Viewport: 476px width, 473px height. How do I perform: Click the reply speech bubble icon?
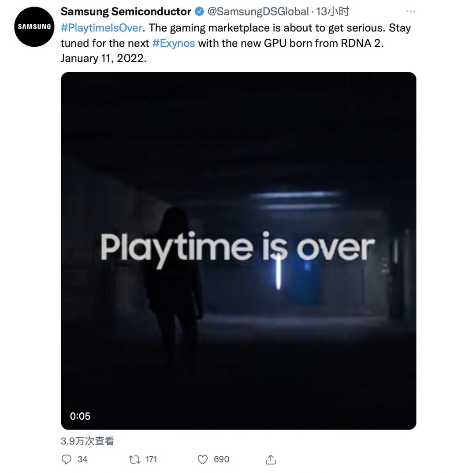[x=67, y=459]
